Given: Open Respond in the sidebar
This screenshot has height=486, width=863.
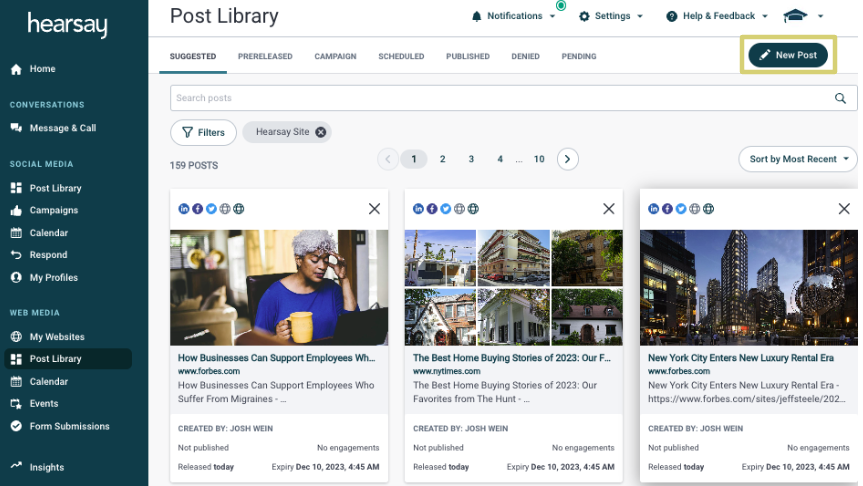Looking at the screenshot, I should pos(39,255).
